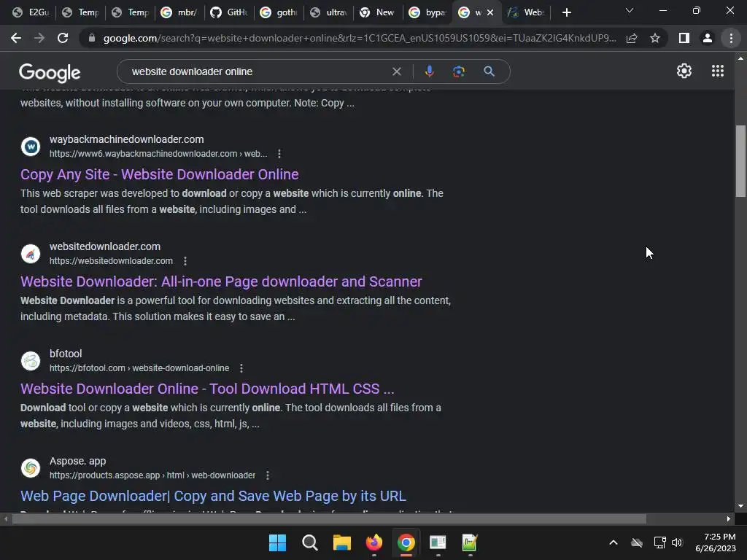Click the waybackmachinedownloader site favicon

pos(31,147)
